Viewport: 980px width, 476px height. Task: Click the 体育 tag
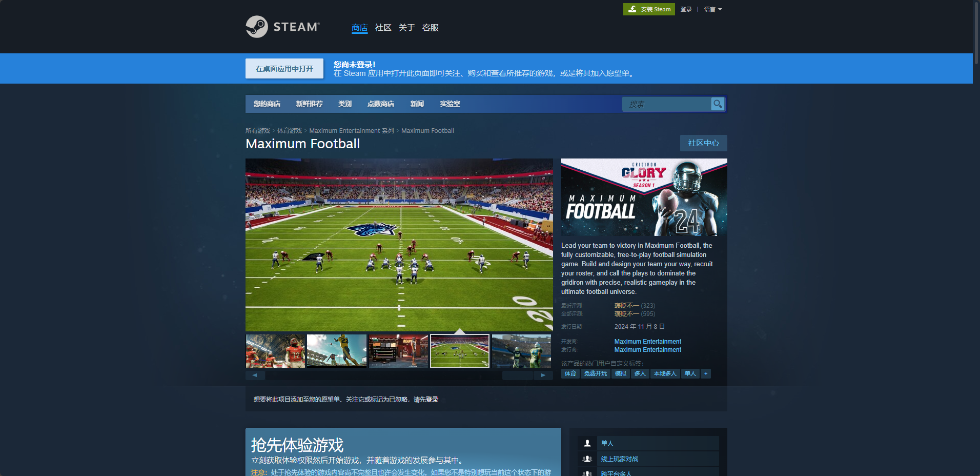[570, 373]
